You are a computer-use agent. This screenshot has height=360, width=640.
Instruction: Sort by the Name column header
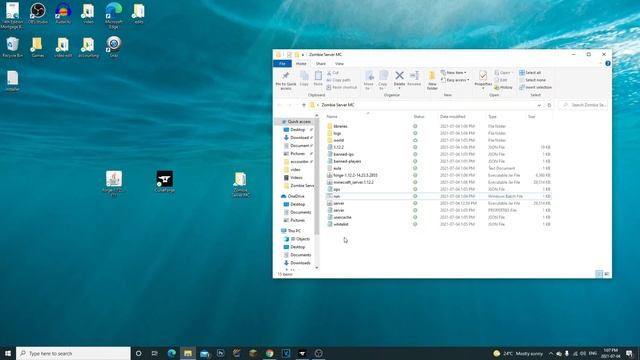(x=332, y=117)
